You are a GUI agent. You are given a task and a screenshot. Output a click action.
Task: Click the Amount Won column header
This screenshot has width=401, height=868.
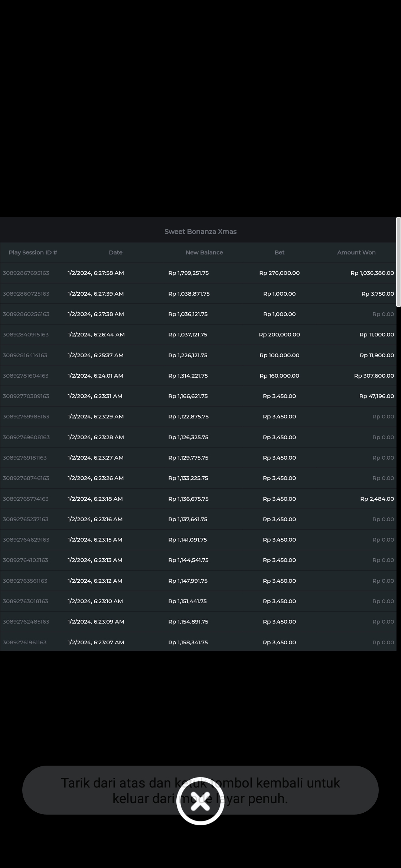coord(356,253)
